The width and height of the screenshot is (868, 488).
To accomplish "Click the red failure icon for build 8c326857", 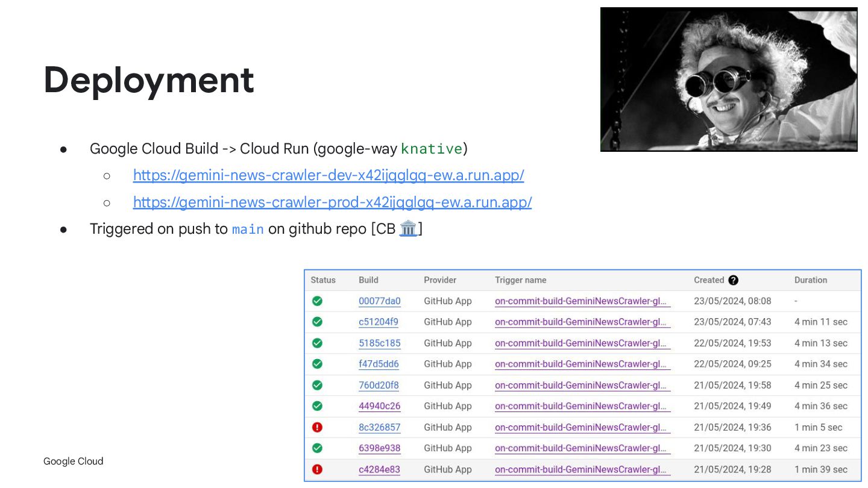I will coord(317,427).
